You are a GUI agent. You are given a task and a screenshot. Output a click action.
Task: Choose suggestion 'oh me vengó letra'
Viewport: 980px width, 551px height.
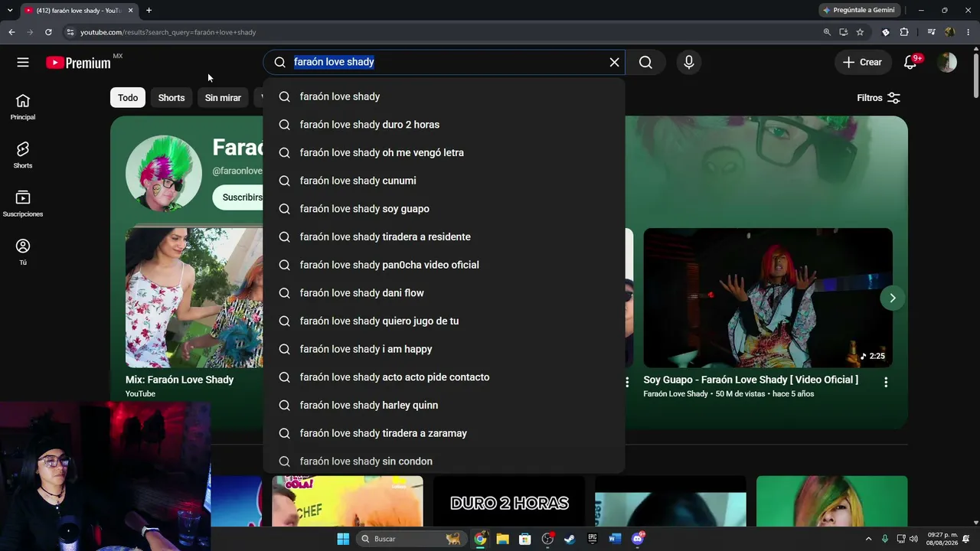tap(444, 152)
